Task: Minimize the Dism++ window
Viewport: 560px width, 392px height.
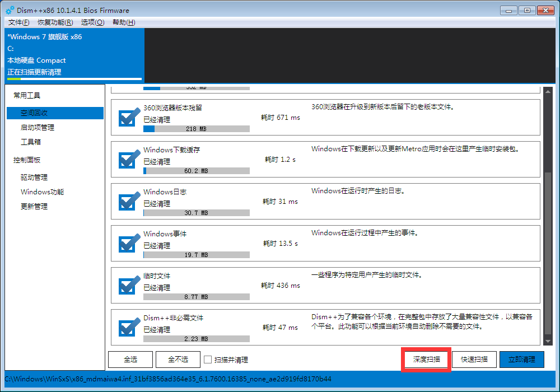Action: [x=508, y=10]
